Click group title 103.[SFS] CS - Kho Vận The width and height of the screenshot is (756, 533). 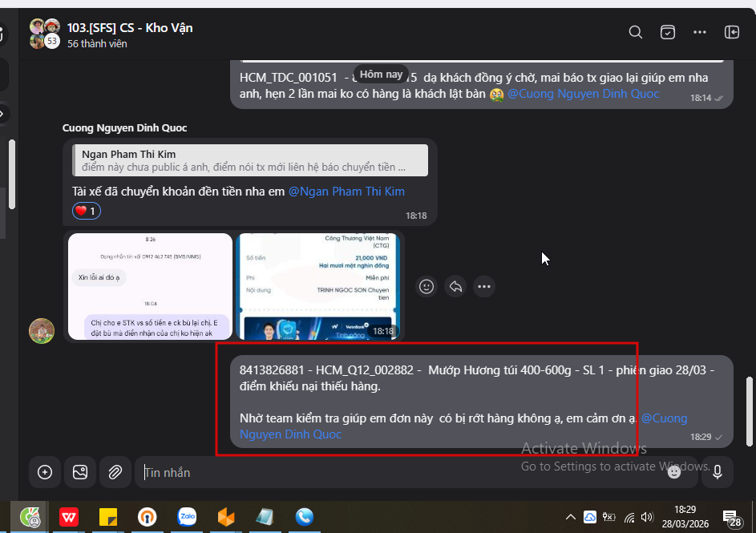coord(130,28)
